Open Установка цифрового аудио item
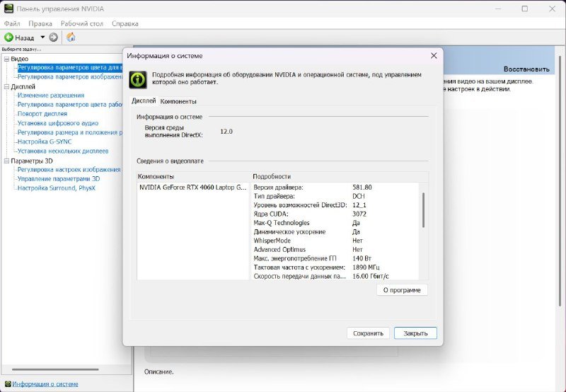This screenshot has width=566, height=392. tap(58, 123)
